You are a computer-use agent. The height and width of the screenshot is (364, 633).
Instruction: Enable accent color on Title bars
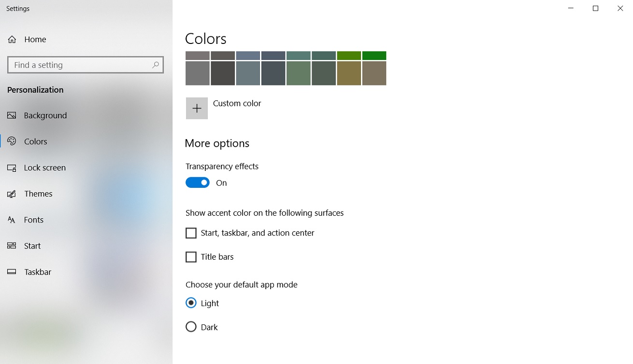click(x=191, y=257)
